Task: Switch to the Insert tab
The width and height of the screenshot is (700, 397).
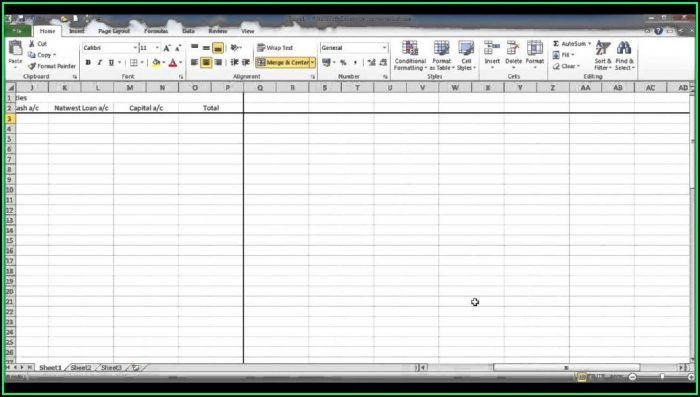Action: [76, 31]
